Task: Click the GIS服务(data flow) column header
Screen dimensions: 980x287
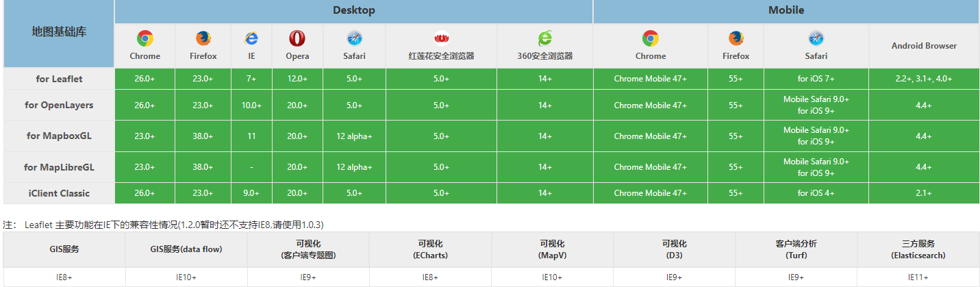Action: point(186,249)
